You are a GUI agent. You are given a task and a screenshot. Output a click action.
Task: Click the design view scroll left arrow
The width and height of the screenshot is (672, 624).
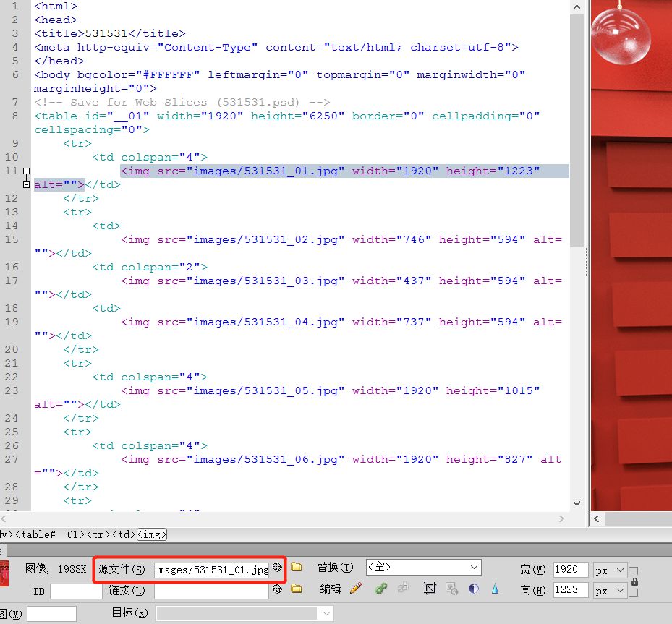(597, 518)
